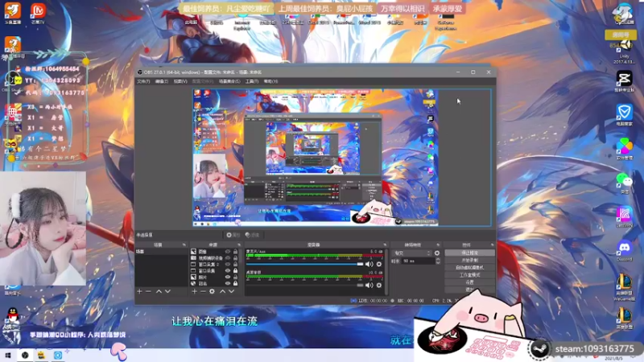Open the scene transition type dropdown
Screen dimensions: 644x362
click(412, 253)
